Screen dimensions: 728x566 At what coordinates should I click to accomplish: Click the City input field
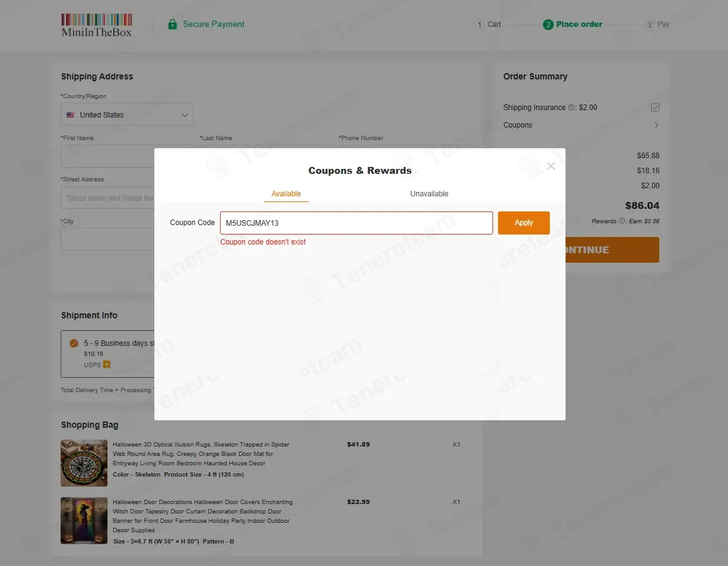point(107,240)
